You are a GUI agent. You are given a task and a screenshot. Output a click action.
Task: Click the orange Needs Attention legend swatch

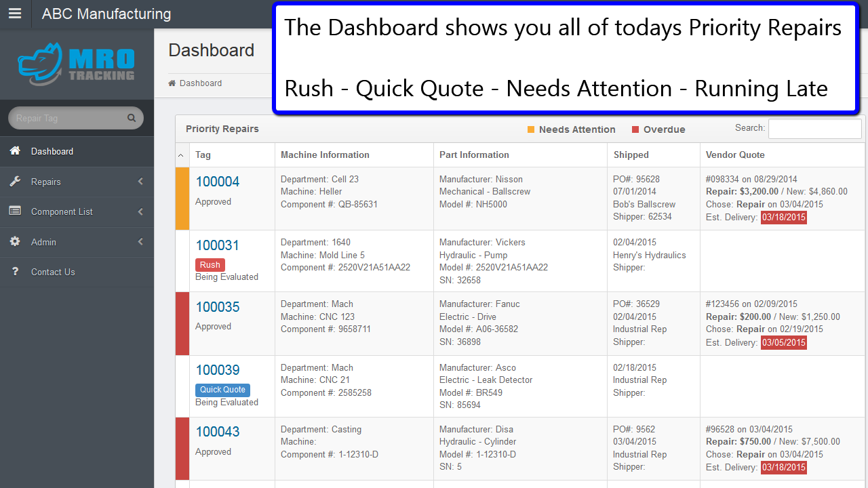[x=531, y=129]
